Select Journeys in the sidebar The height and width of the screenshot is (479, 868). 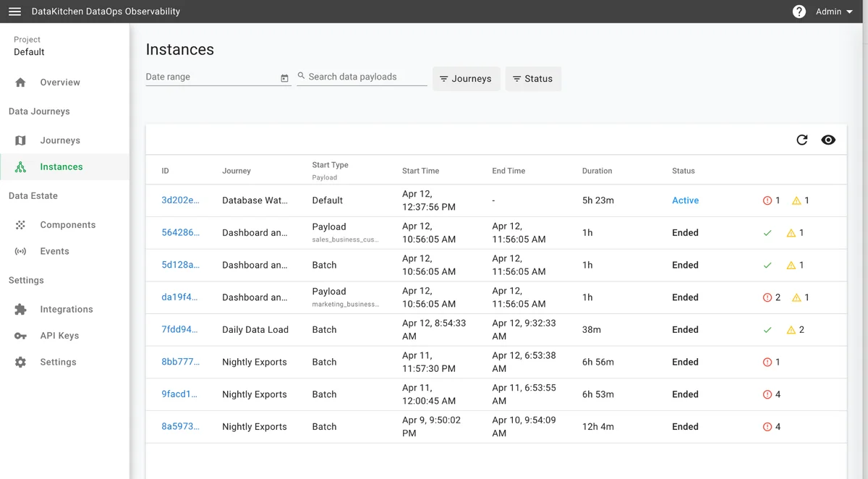(60, 140)
